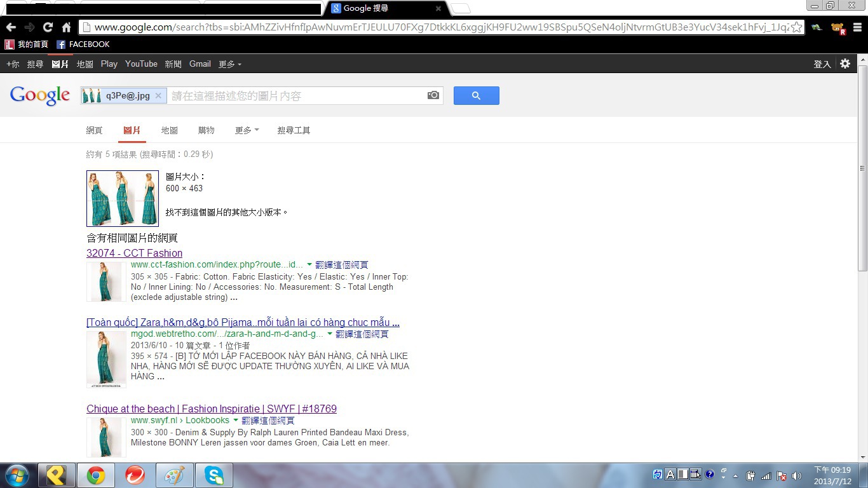Click the bear extension icon in toolbar

coord(838,28)
